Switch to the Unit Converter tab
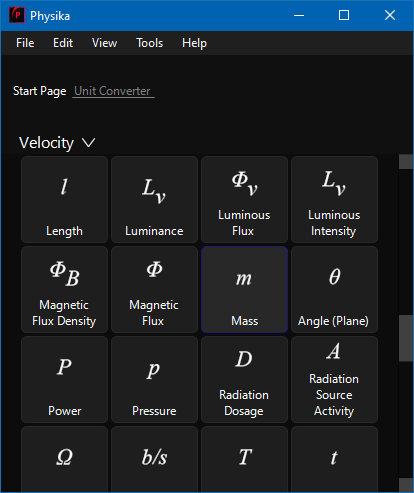The image size is (414, 493). pos(113,91)
